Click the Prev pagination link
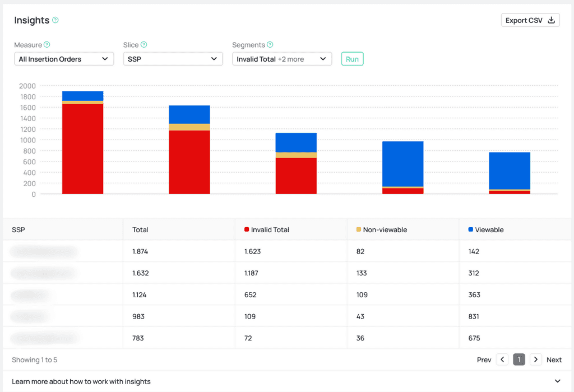The height and width of the screenshot is (392, 574). [484, 359]
